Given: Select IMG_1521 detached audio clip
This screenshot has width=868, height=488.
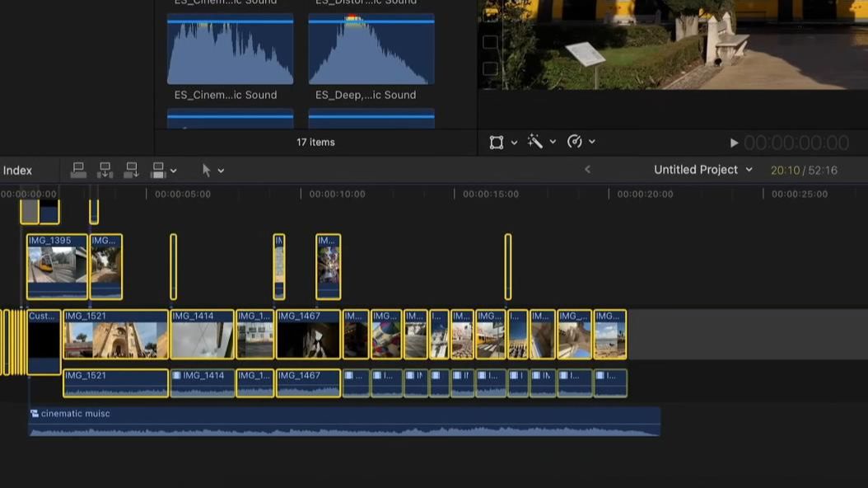Looking at the screenshot, I should coord(115,383).
